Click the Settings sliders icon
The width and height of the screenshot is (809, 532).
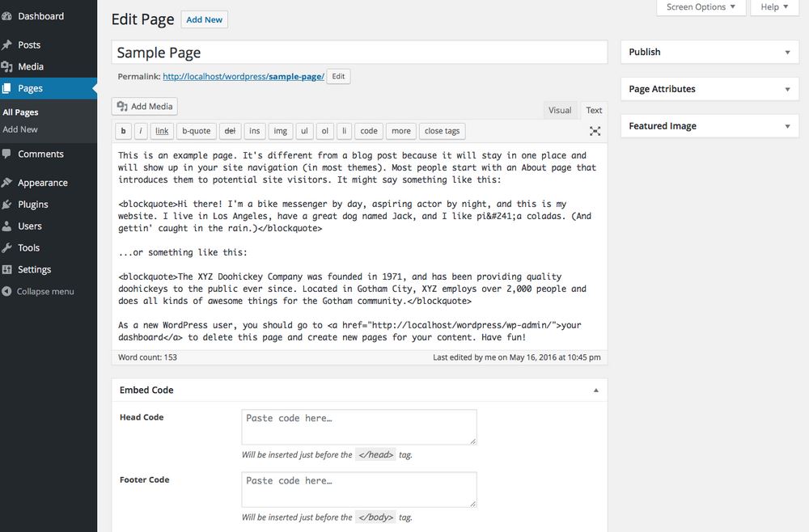6,269
